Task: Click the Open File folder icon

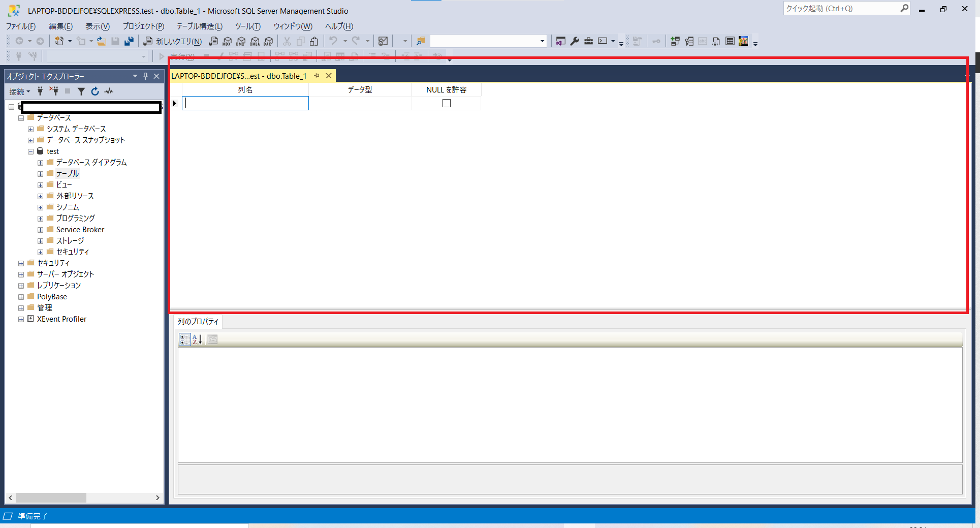Action: click(x=102, y=41)
